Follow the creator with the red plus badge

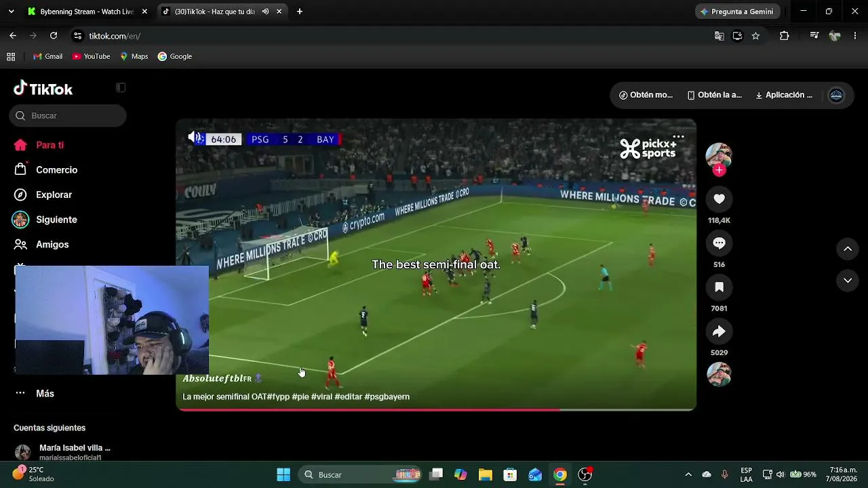[719, 170]
